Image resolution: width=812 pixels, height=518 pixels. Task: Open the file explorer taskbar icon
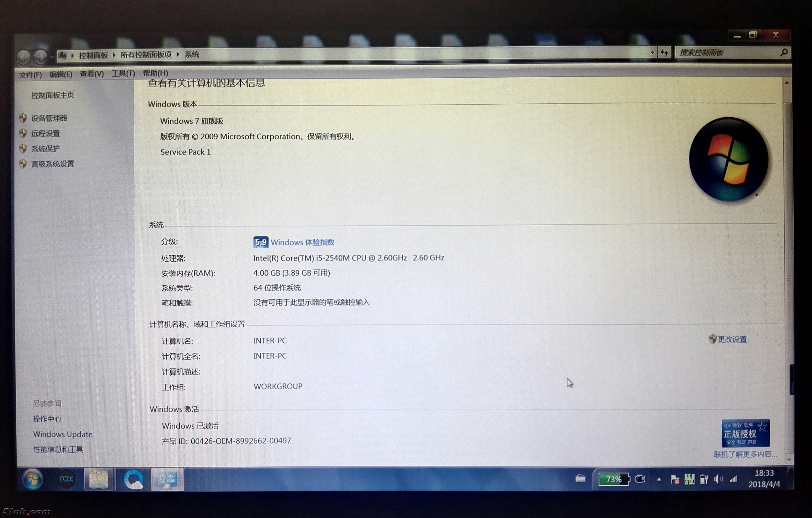click(x=98, y=479)
